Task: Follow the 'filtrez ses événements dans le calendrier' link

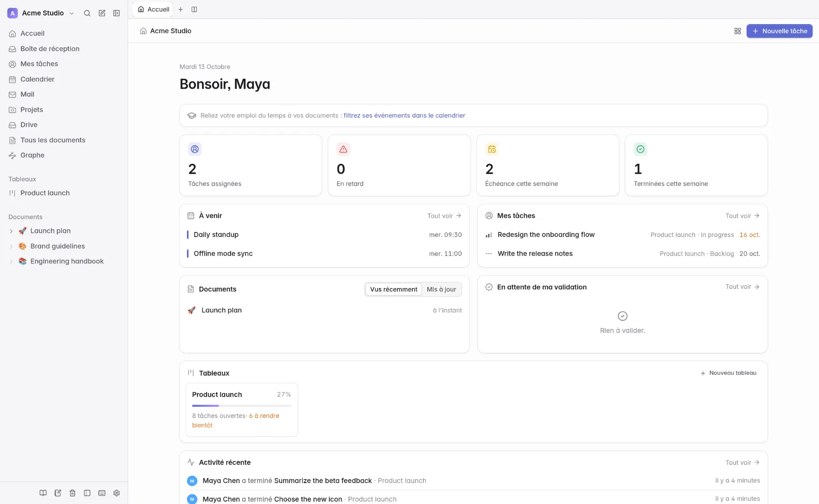Action: (404, 116)
